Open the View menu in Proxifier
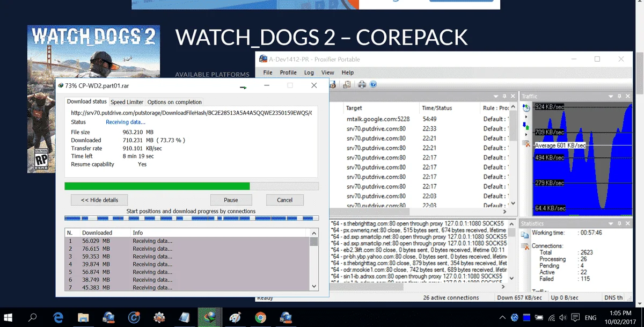The image size is (644, 327). click(x=328, y=72)
